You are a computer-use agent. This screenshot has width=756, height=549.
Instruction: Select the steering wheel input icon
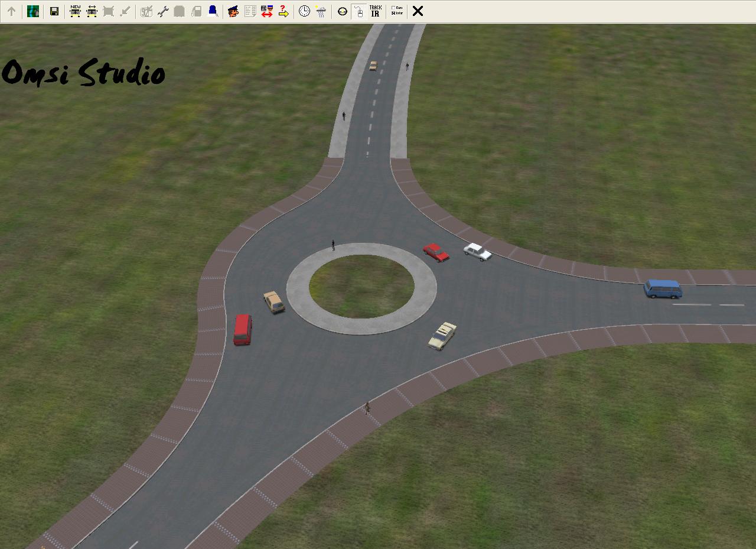(342, 11)
